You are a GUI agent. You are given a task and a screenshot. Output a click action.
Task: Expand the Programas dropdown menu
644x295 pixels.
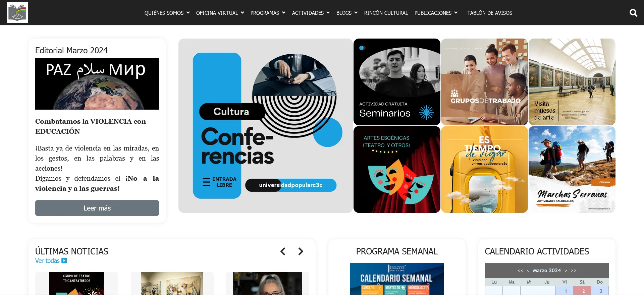(268, 13)
